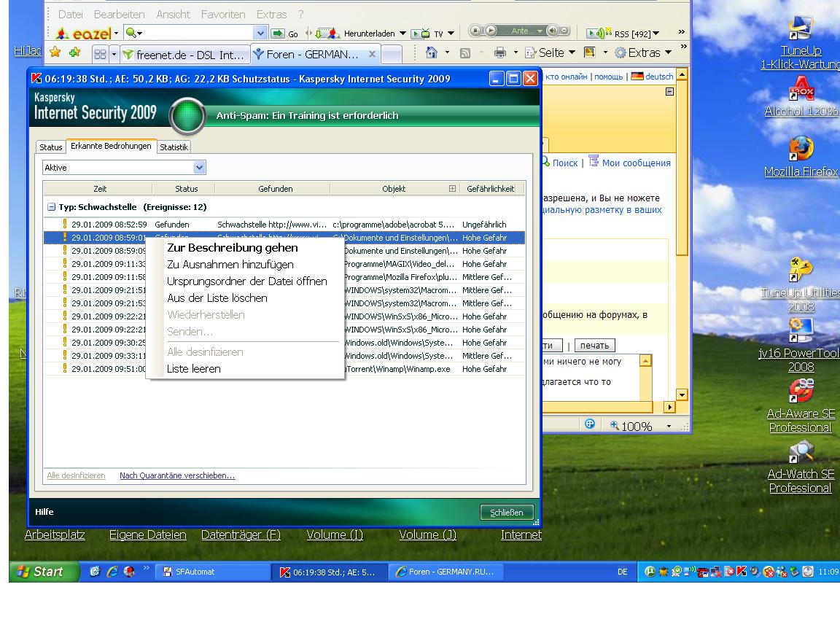The image size is (840, 630).
Task: Open the Aktive filter dropdown
Action: (199, 168)
